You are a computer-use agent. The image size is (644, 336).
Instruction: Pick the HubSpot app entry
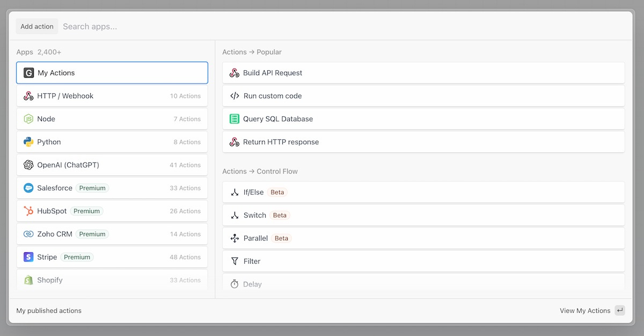(x=112, y=211)
